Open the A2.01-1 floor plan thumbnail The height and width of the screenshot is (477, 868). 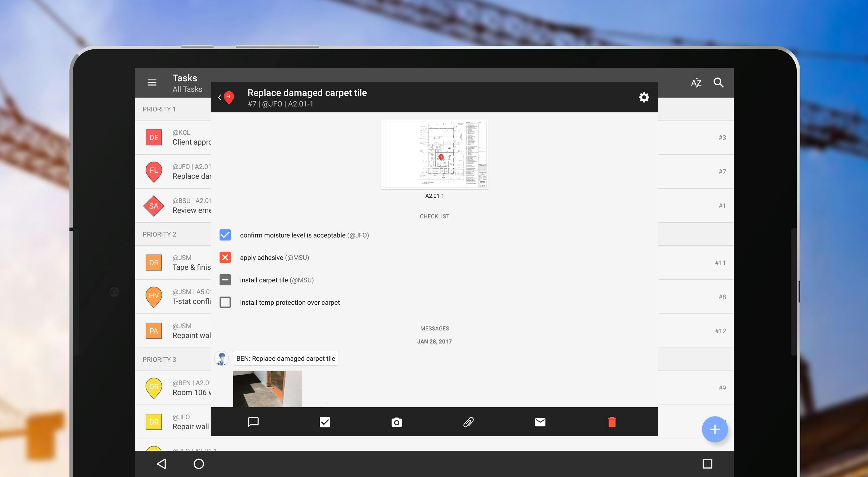434,155
